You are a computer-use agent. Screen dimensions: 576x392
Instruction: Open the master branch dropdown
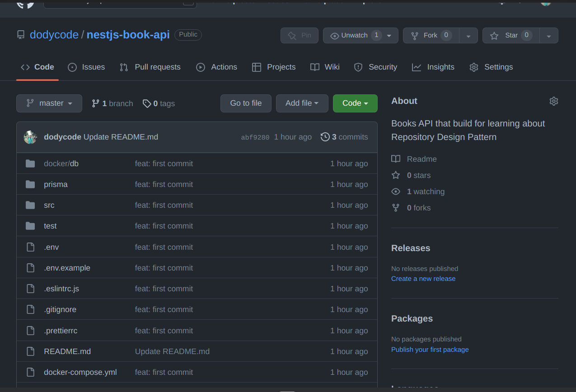coord(49,103)
